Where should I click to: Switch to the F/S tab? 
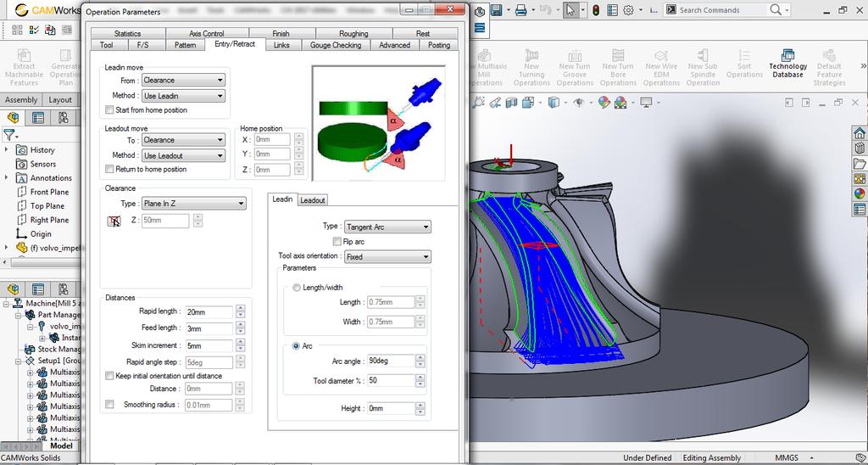142,45
